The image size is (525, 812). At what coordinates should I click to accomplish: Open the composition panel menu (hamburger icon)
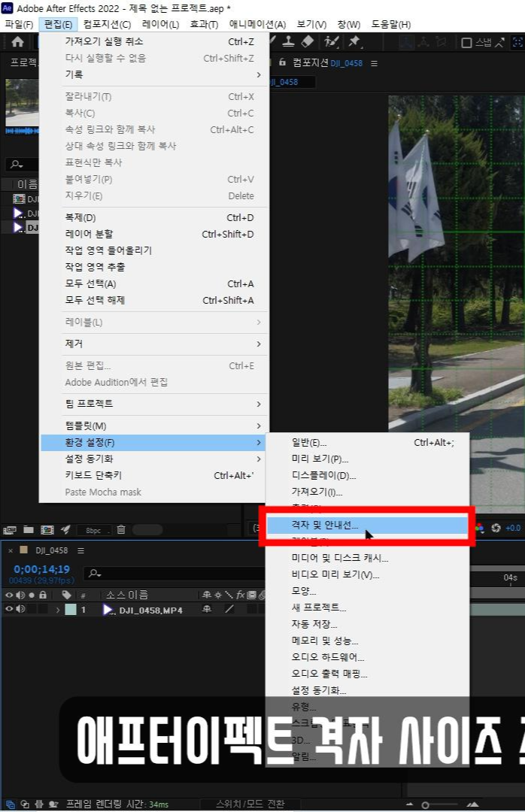click(x=374, y=63)
